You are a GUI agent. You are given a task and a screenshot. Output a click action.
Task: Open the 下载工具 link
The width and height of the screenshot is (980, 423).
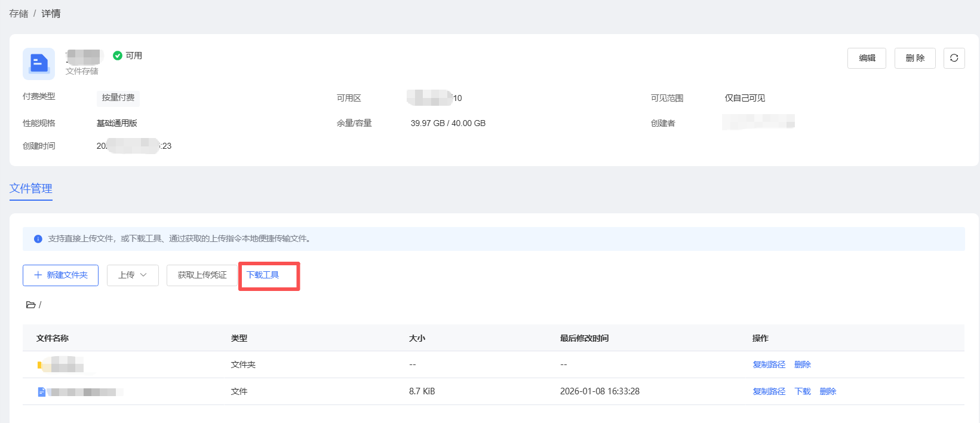263,275
